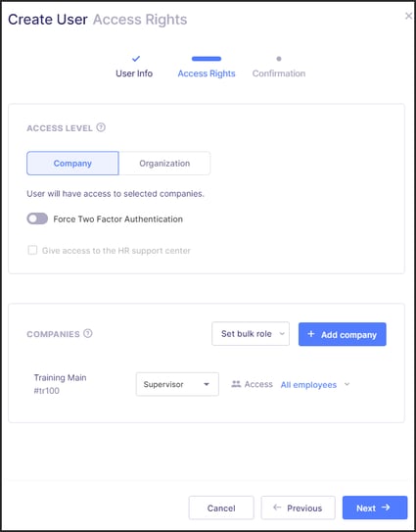This screenshot has height=532, width=416.
Task: Go to the Confirmation step
Action: 279,73
